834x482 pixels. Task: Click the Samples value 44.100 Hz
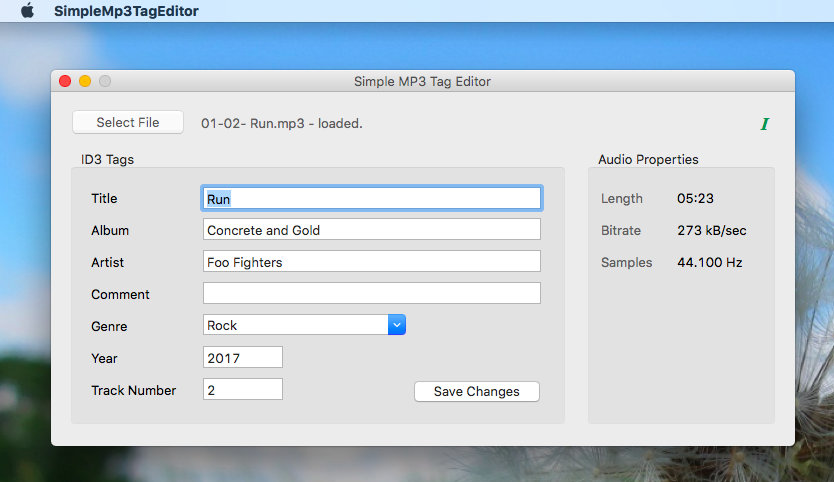[x=710, y=262]
